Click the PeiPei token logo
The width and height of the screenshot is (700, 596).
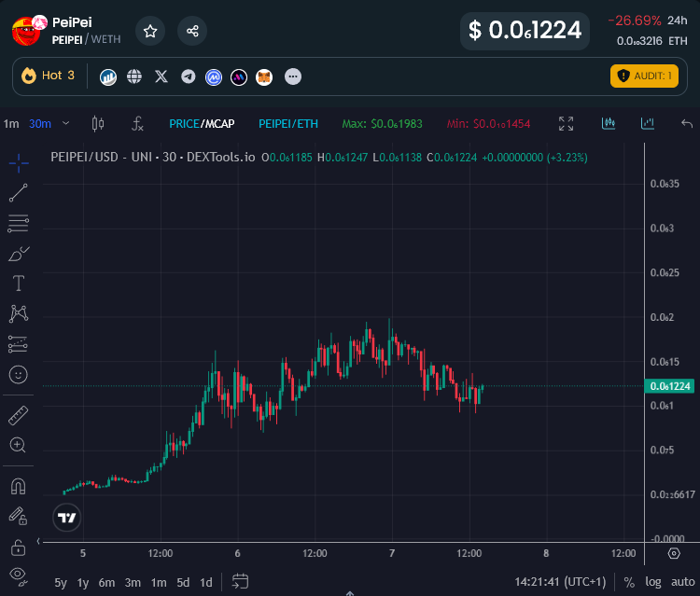tap(27, 31)
